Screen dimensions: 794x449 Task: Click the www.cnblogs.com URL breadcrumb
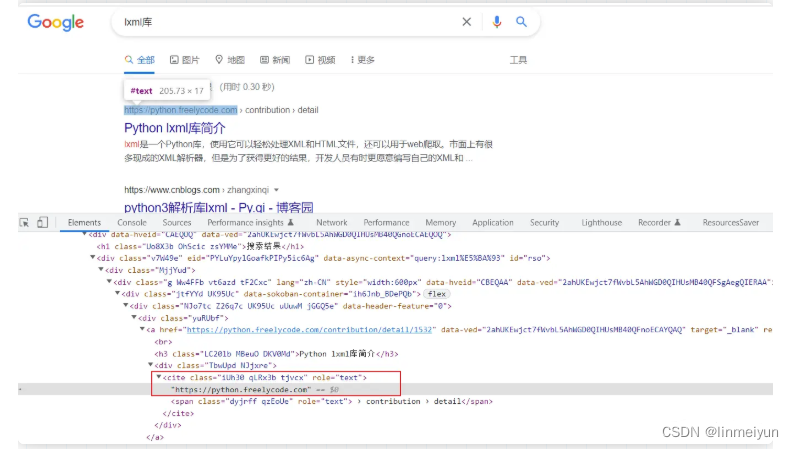[172, 190]
